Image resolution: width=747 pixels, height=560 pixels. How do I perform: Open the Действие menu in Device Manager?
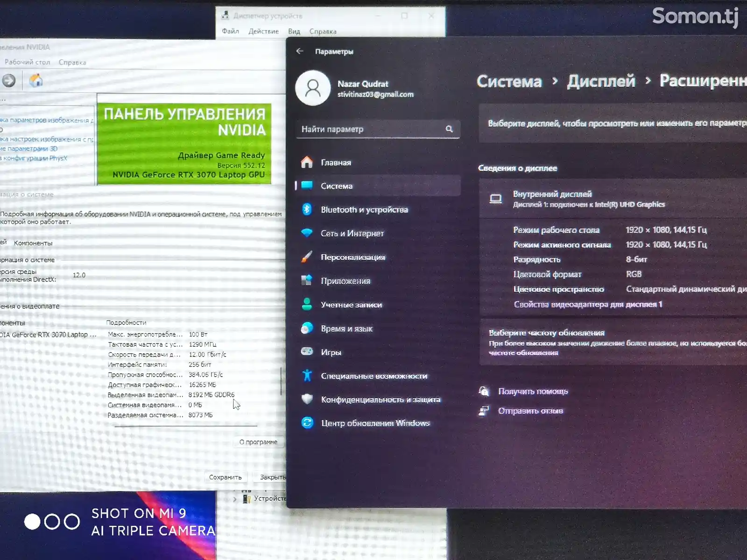pyautogui.click(x=263, y=31)
